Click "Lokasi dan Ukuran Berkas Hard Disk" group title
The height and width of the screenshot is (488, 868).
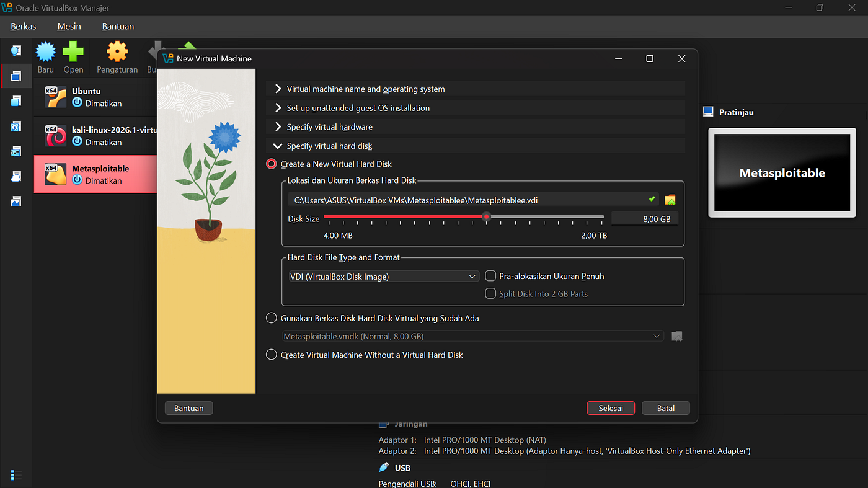coord(352,180)
